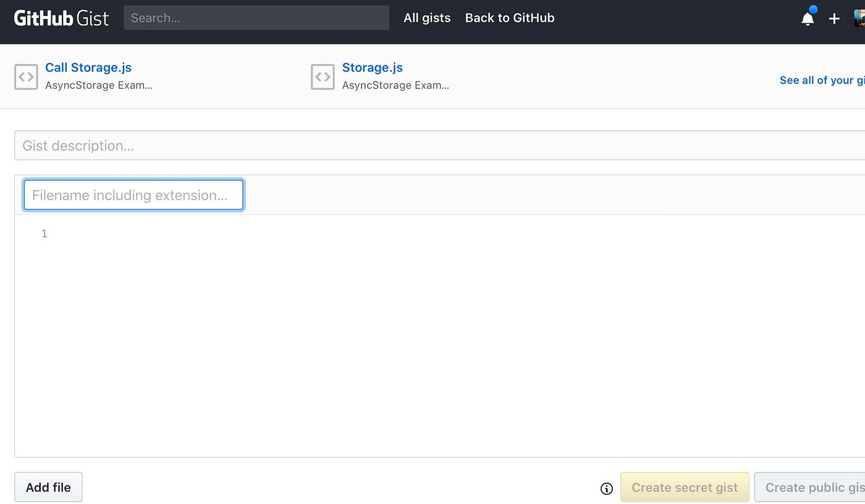The width and height of the screenshot is (865, 504).
Task: Click the code icon beside Storage.js
Action: (x=323, y=77)
